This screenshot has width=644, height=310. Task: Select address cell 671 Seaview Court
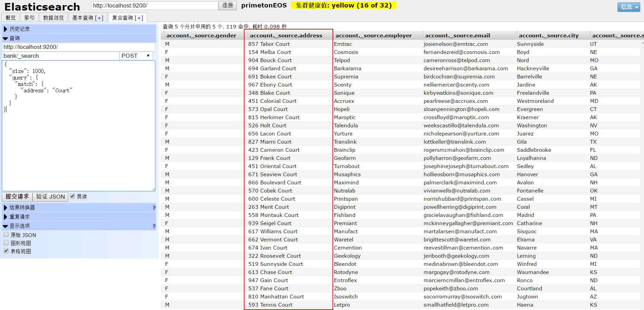(273, 175)
